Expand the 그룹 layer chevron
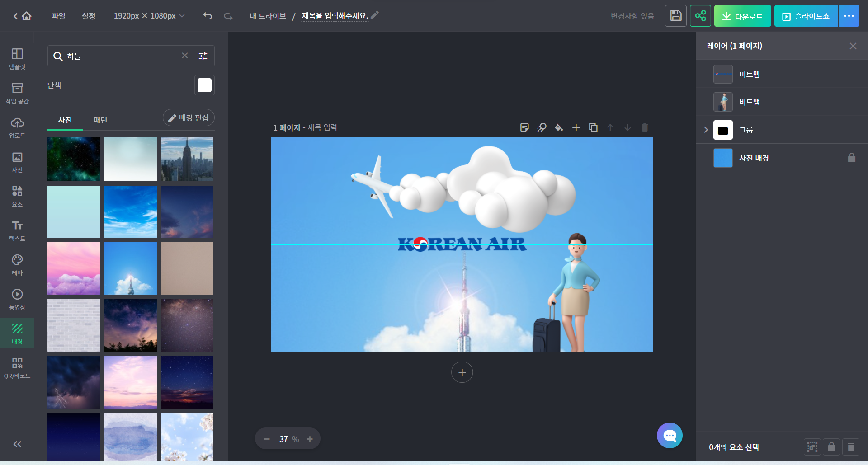This screenshot has width=868, height=465. 706,130
